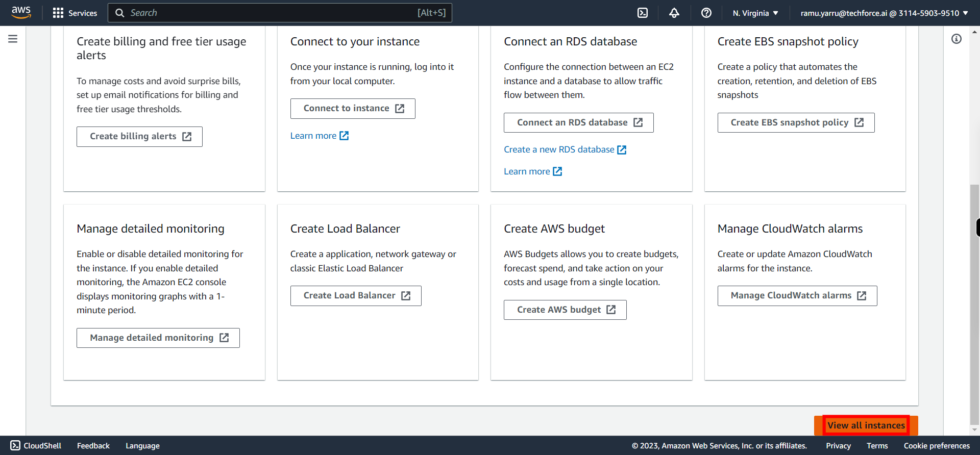980x455 pixels.
Task: Click external-link icon on Create EBS snapshot policy
Action: coord(859,122)
